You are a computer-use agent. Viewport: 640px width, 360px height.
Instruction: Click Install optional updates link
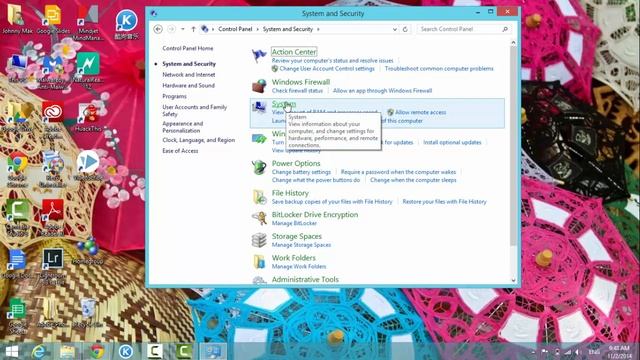[x=452, y=142]
